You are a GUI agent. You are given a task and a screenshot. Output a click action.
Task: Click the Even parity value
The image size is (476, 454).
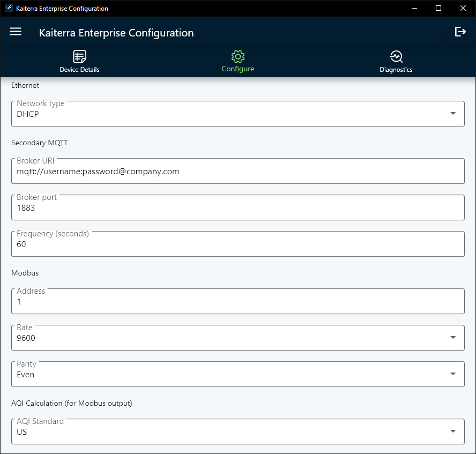coord(26,375)
